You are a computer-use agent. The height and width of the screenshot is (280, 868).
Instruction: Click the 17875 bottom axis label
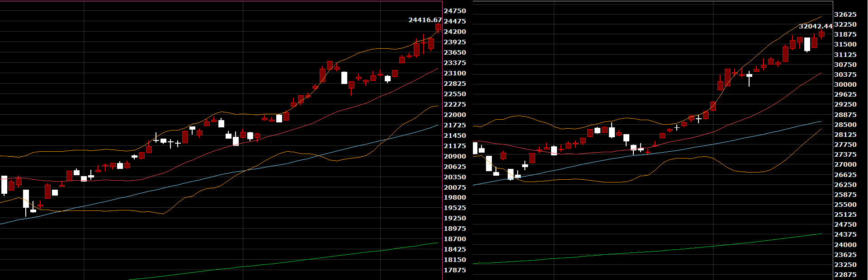455,270
